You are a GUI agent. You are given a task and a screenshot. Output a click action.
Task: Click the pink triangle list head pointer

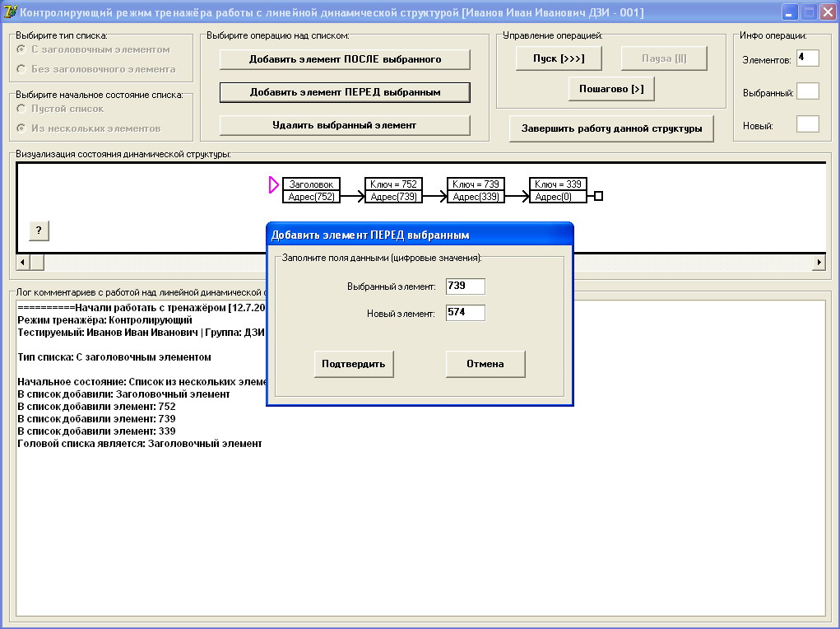pyautogui.click(x=274, y=185)
